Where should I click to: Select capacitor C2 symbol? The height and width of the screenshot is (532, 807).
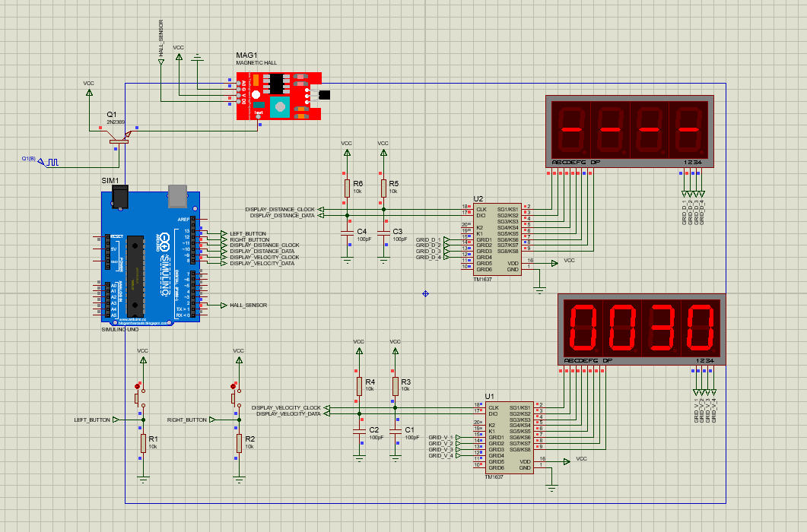pos(359,432)
